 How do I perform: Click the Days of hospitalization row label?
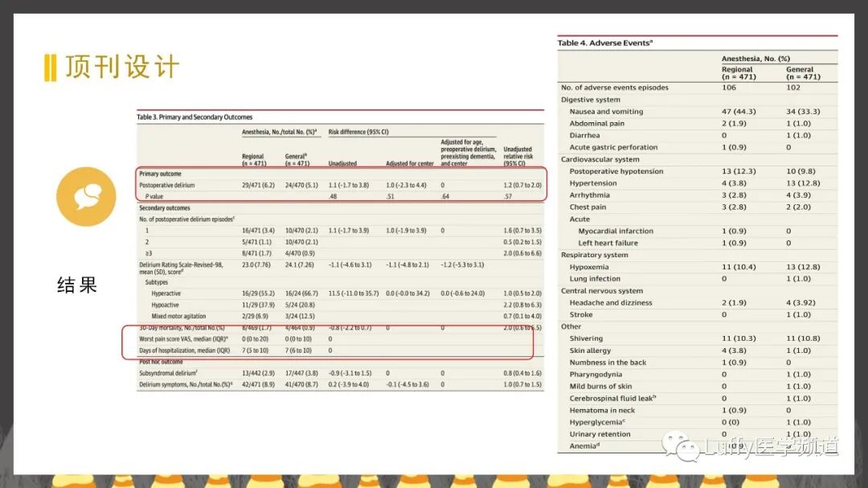tap(184, 350)
